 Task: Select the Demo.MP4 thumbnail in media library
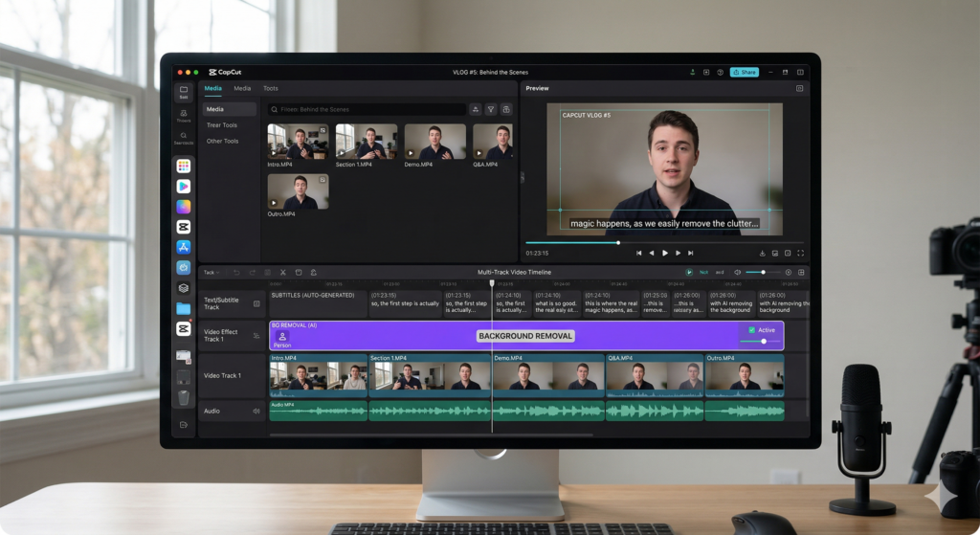point(434,142)
